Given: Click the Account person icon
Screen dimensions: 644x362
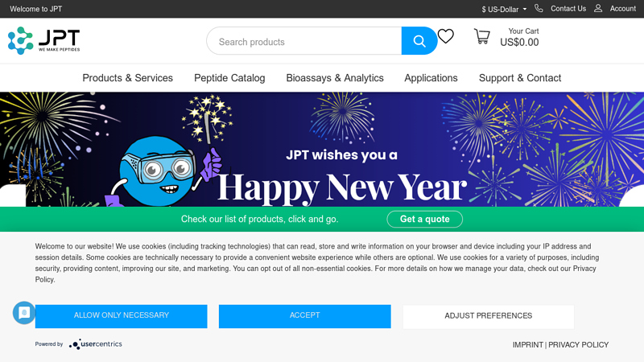Looking at the screenshot, I should click(598, 9).
